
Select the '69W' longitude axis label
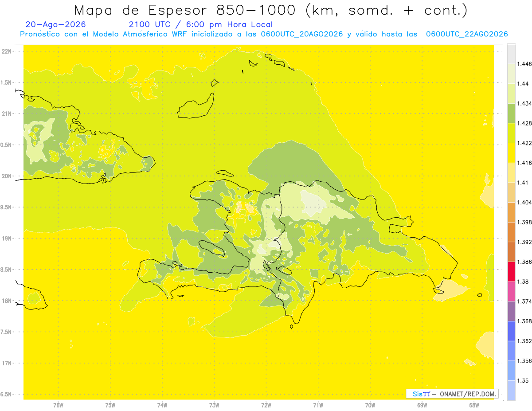(422, 405)
